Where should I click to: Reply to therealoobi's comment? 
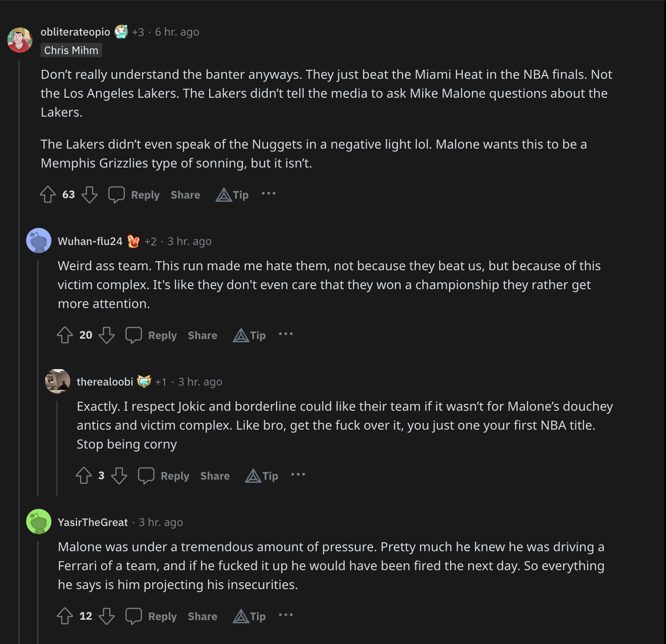point(175,476)
